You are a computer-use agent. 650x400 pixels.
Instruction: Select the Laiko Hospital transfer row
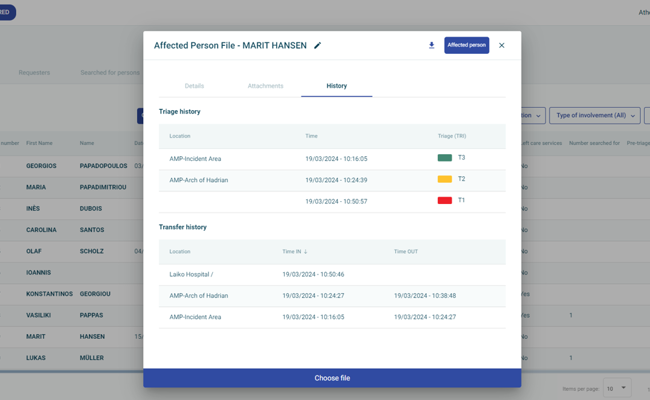point(332,274)
